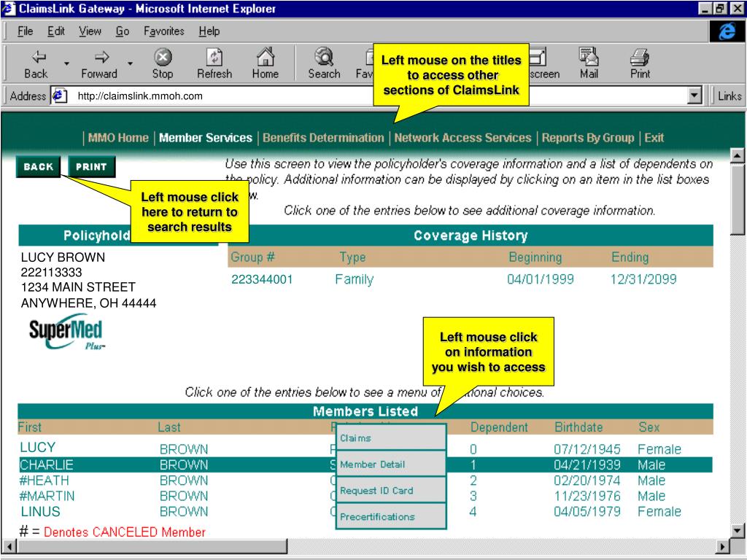Go to the browser Home icon

(x=266, y=57)
